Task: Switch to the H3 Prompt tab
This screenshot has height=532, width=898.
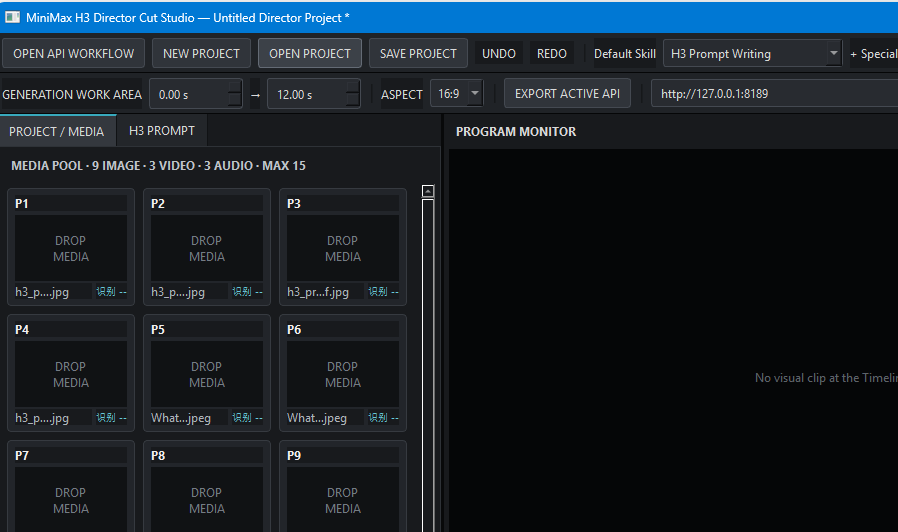Action: [x=162, y=131]
